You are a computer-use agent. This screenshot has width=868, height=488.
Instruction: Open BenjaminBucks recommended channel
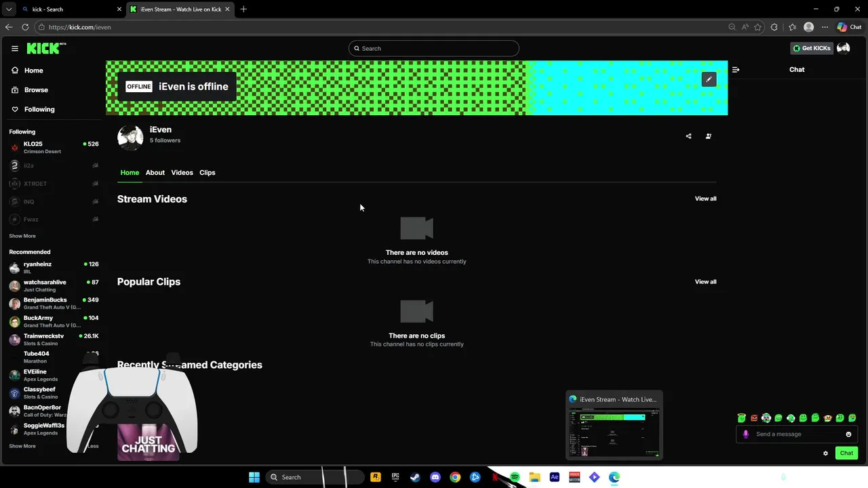[x=54, y=303]
